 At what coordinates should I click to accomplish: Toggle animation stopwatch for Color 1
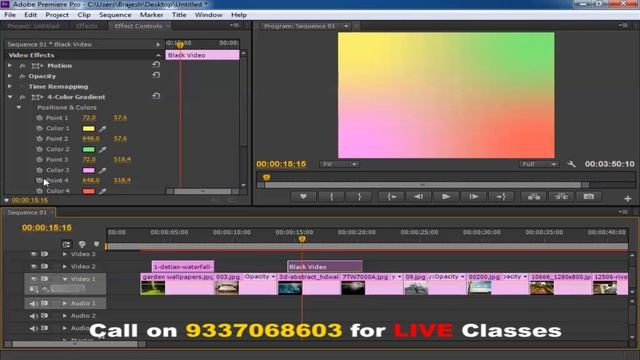(x=39, y=128)
